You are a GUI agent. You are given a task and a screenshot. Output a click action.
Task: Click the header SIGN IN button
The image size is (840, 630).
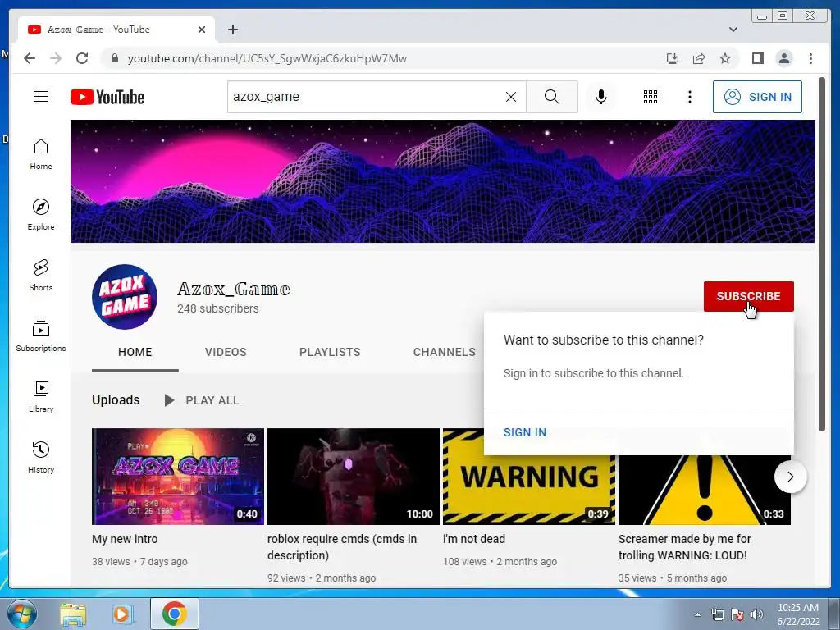pyautogui.click(x=757, y=97)
